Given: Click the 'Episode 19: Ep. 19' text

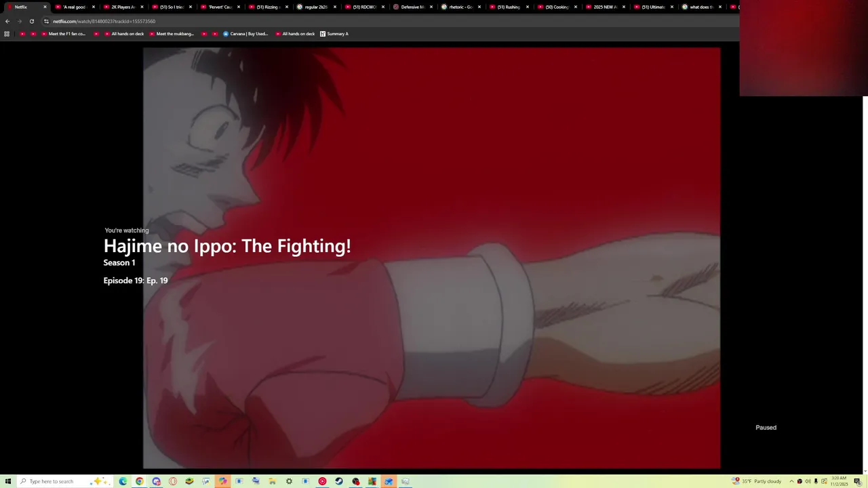Looking at the screenshot, I should (136, 281).
